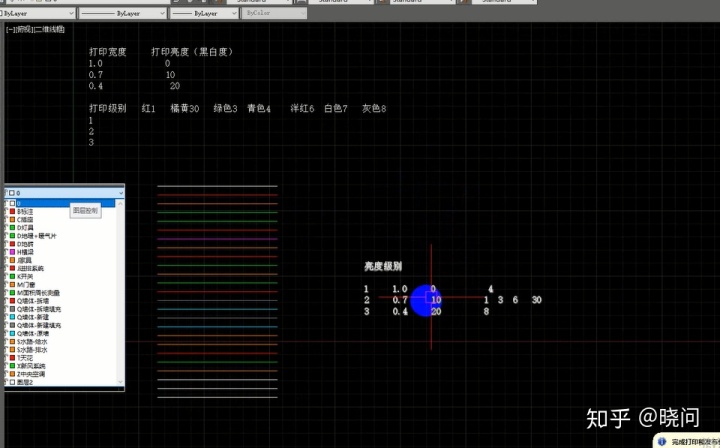
Task: Open the ByColor plot style dropdown
Action: (274, 13)
